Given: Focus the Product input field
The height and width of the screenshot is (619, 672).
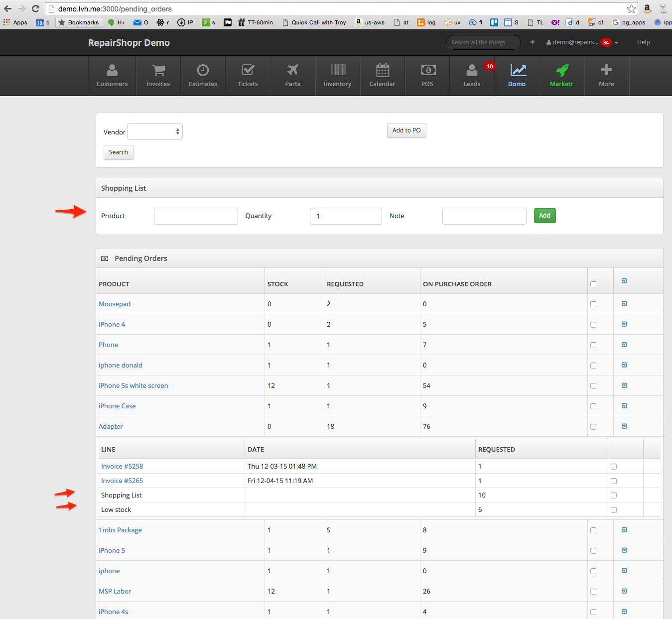Looking at the screenshot, I should pos(196,216).
